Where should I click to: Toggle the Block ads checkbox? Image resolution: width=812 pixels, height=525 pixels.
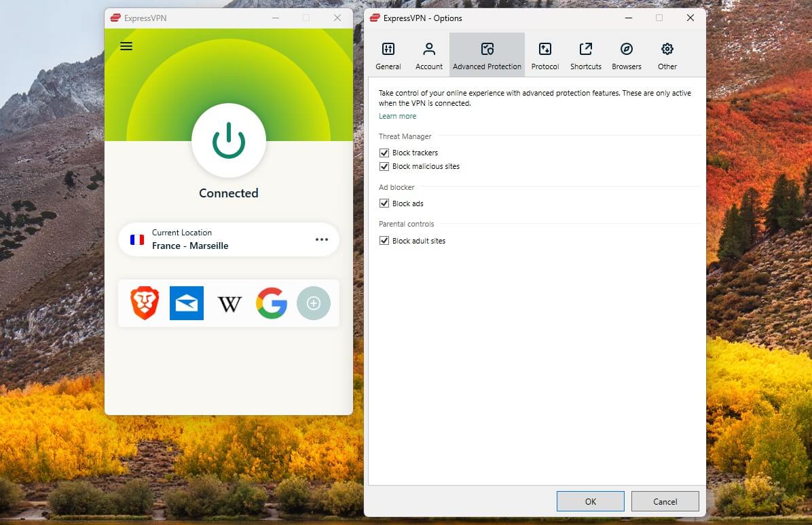[384, 203]
